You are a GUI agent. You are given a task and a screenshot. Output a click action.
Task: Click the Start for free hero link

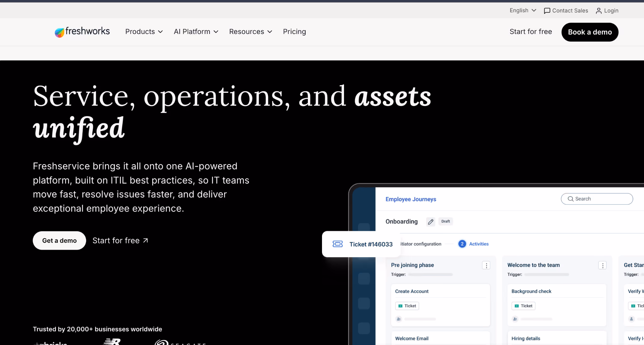pos(120,241)
